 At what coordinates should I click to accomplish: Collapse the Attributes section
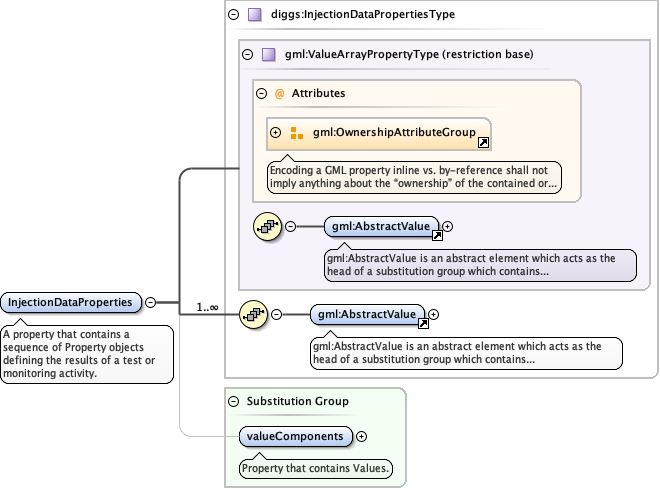pos(261,93)
